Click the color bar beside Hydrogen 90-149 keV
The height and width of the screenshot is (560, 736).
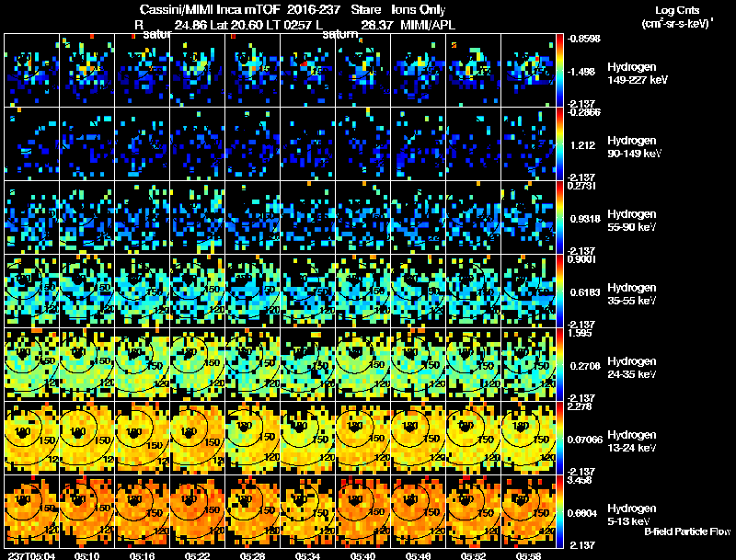click(559, 144)
